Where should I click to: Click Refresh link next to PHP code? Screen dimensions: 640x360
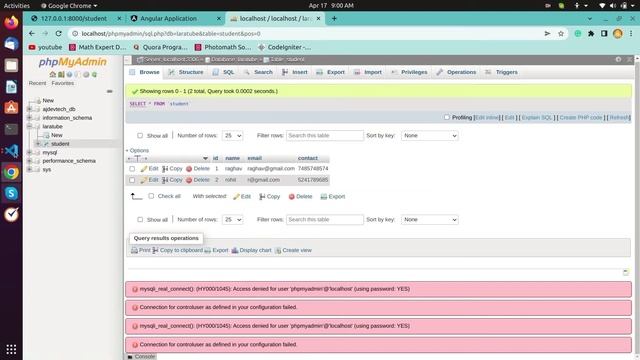pyautogui.click(x=620, y=118)
